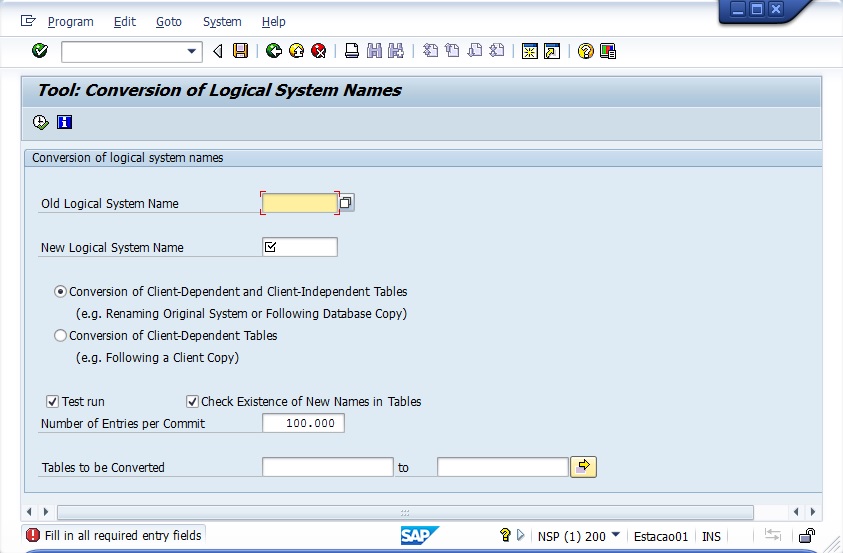
Task: Click the Print icon in toolbar
Action: (352, 51)
